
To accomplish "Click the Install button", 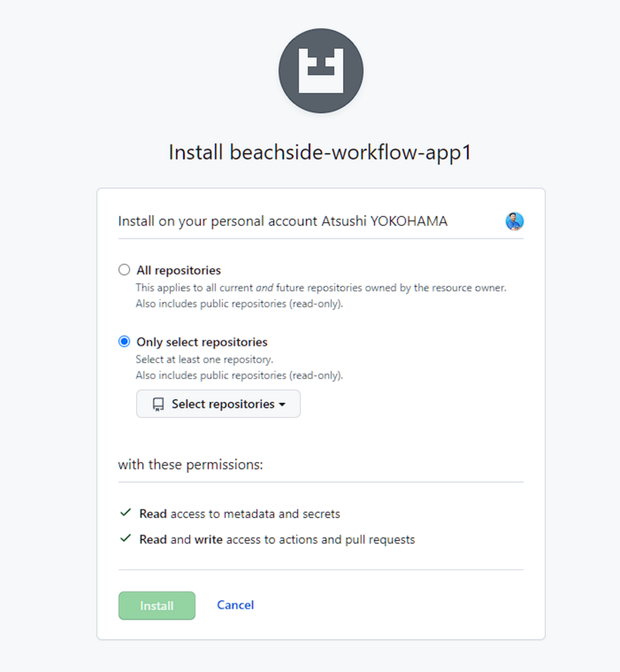I will (x=156, y=605).
